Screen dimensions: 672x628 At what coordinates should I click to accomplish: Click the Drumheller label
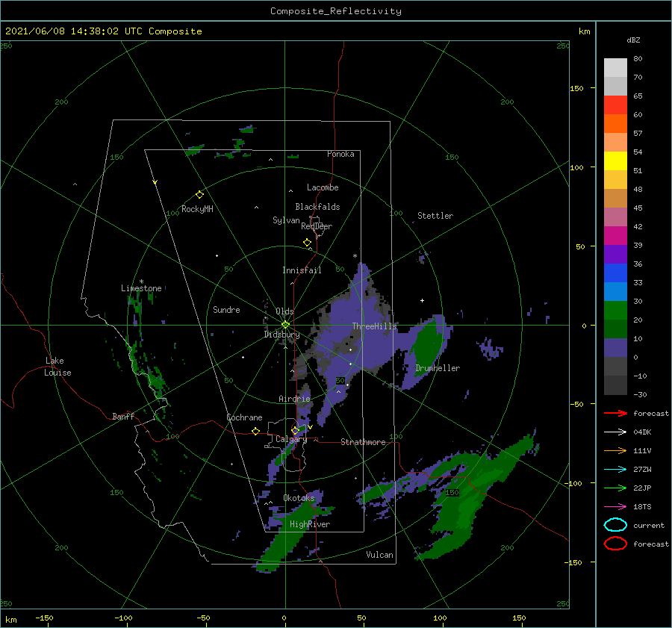point(438,368)
